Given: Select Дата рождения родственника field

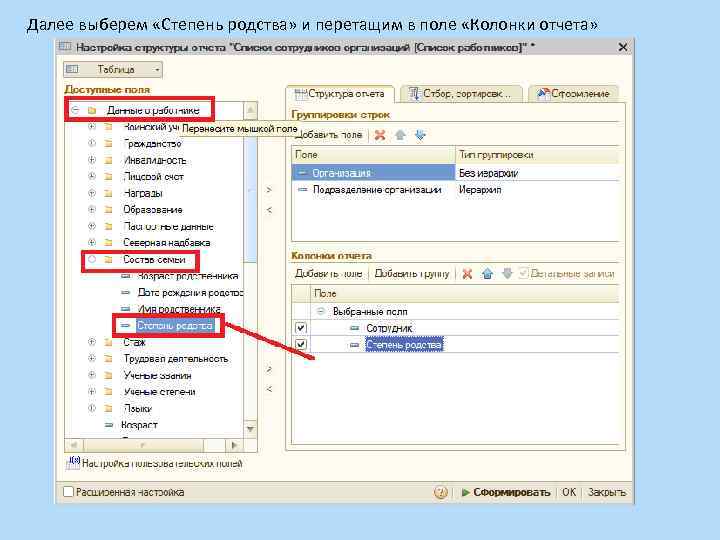Looking at the screenshot, I should pyautogui.click(x=191, y=292).
